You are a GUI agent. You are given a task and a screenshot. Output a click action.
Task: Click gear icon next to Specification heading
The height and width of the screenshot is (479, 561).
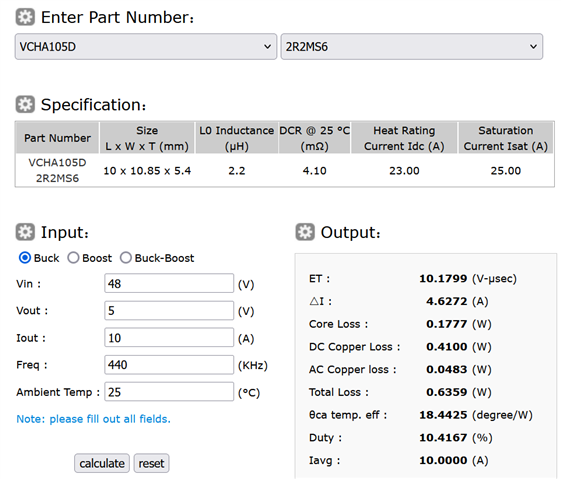[25, 104]
